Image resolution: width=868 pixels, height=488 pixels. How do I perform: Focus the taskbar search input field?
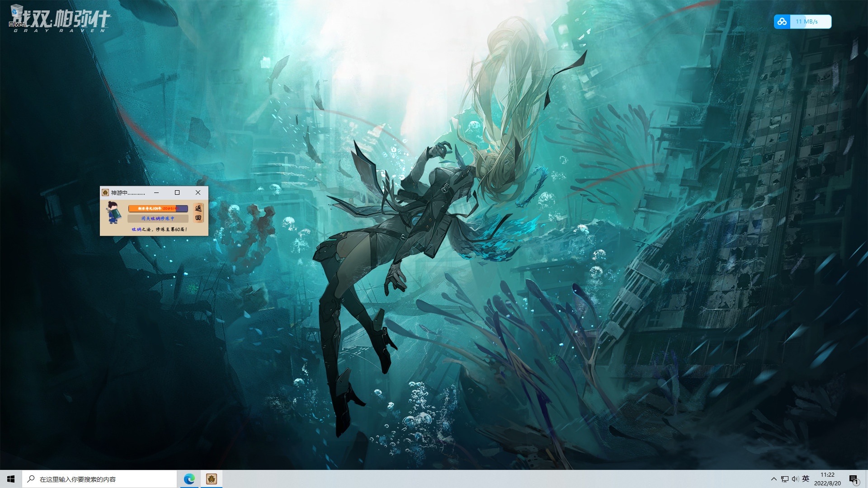tap(99, 479)
